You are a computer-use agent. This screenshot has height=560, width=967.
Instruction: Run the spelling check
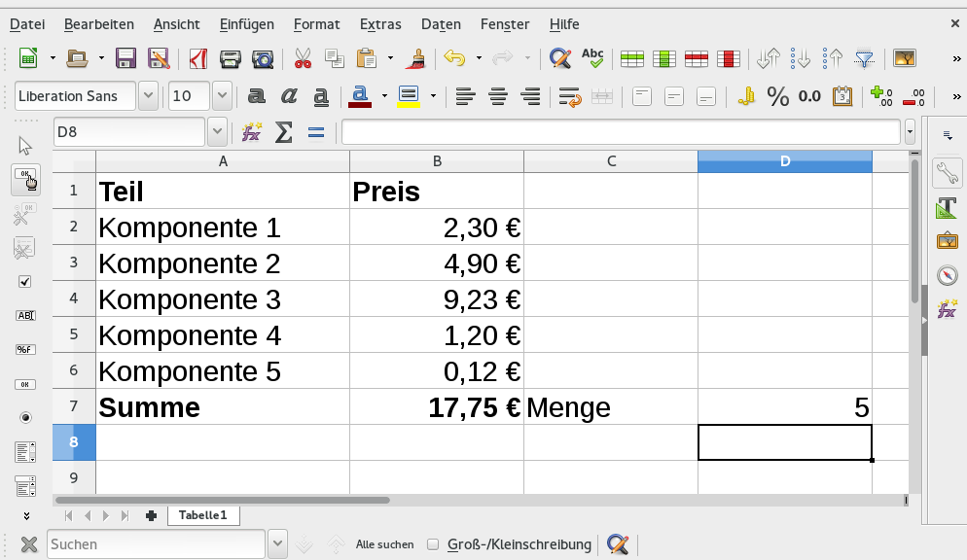click(x=593, y=58)
